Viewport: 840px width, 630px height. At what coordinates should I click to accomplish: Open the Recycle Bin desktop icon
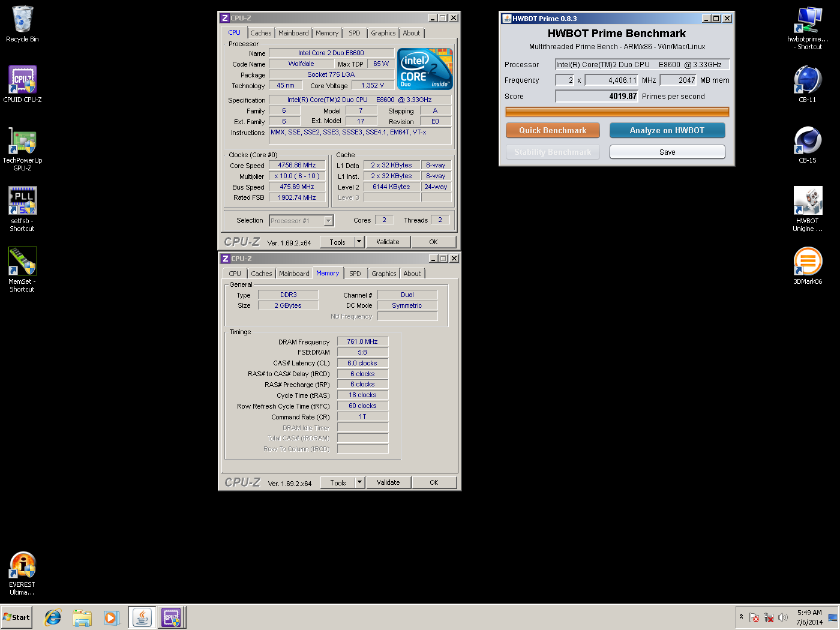click(22, 24)
